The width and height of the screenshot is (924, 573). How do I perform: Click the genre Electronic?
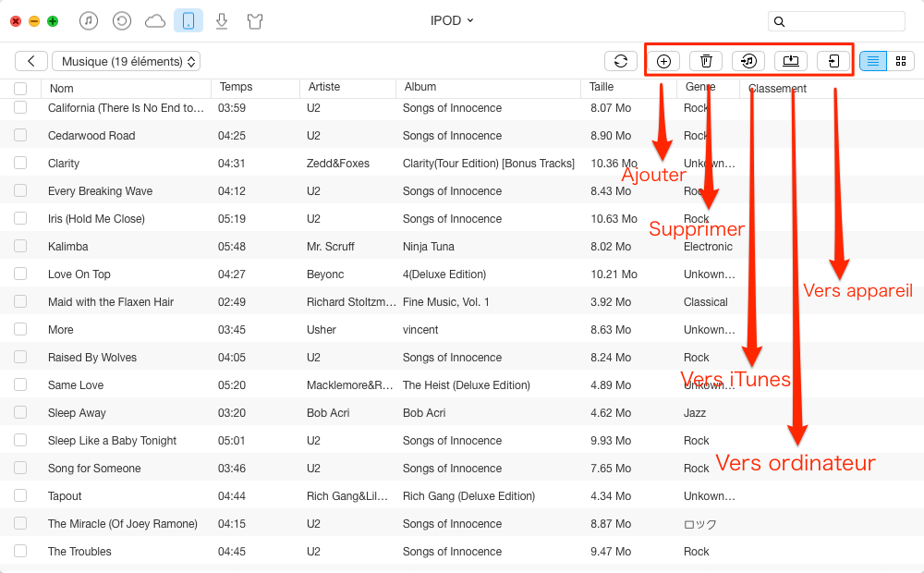pyautogui.click(x=708, y=247)
